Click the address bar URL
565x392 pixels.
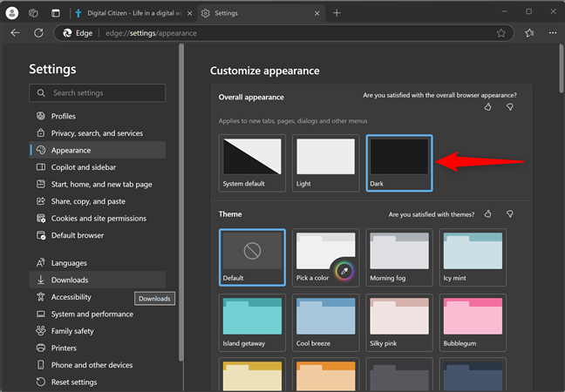pos(151,33)
